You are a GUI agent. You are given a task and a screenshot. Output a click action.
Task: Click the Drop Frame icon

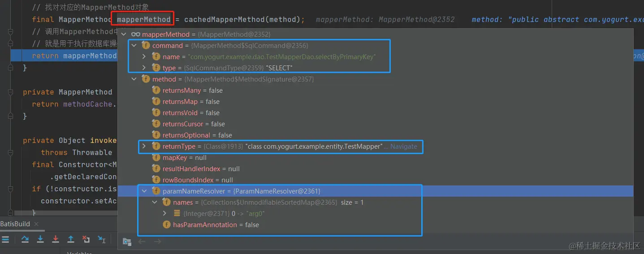pos(86,240)
